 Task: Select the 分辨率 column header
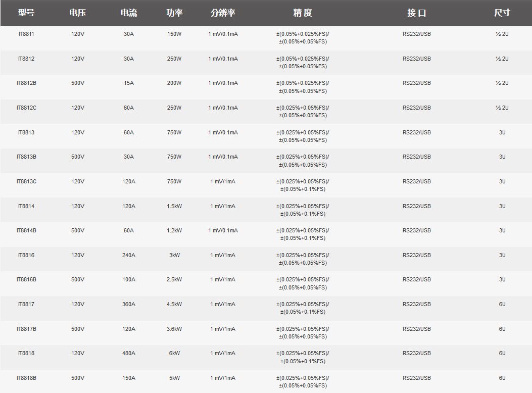(223, 13)
